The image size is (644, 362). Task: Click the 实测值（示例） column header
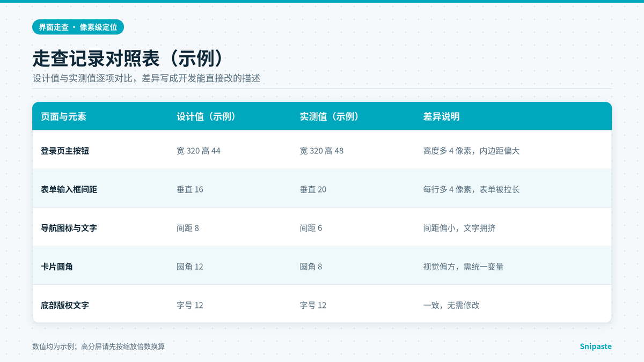tap(330, 116)
